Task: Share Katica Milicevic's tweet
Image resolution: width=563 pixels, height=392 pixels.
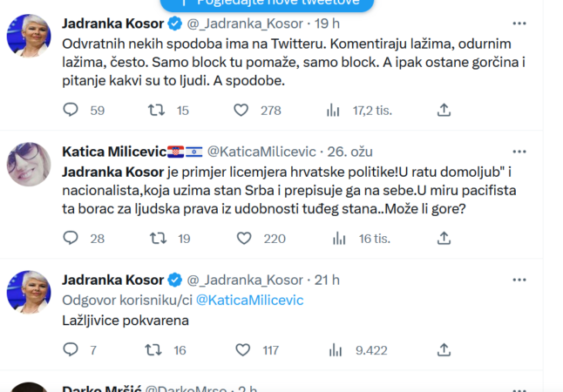Action: pos(444,238)
